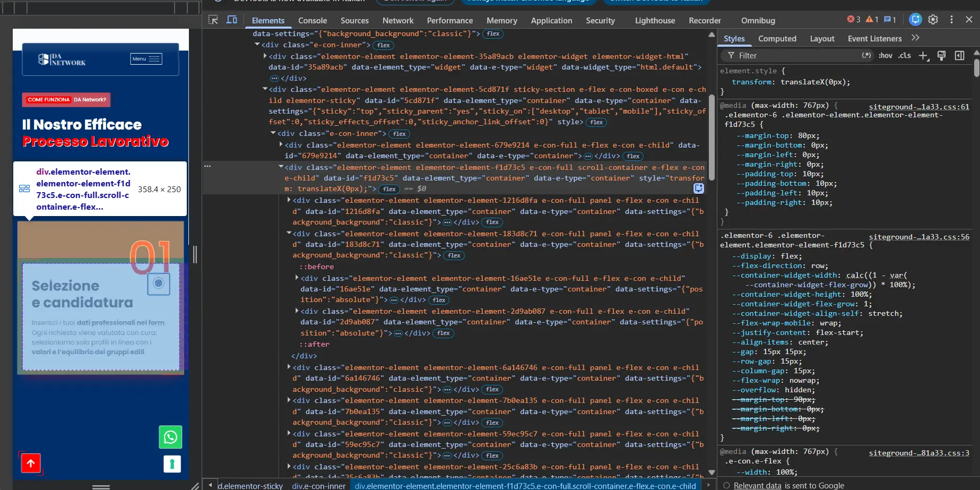Expand the elementor-element-1216d8fa node
The width and height of the screenshot is (980, 490).
click(289, 200)
